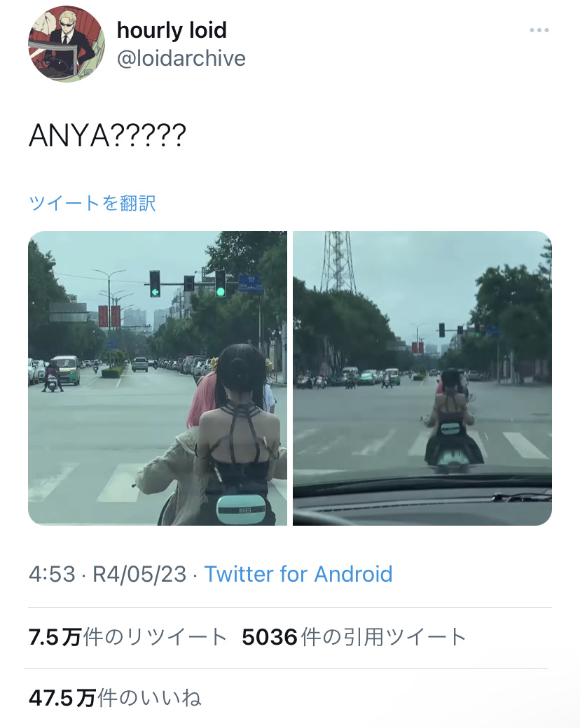
Task: Click the 4:53 · R4/05/23 timestamp
Action: (107, 574)
